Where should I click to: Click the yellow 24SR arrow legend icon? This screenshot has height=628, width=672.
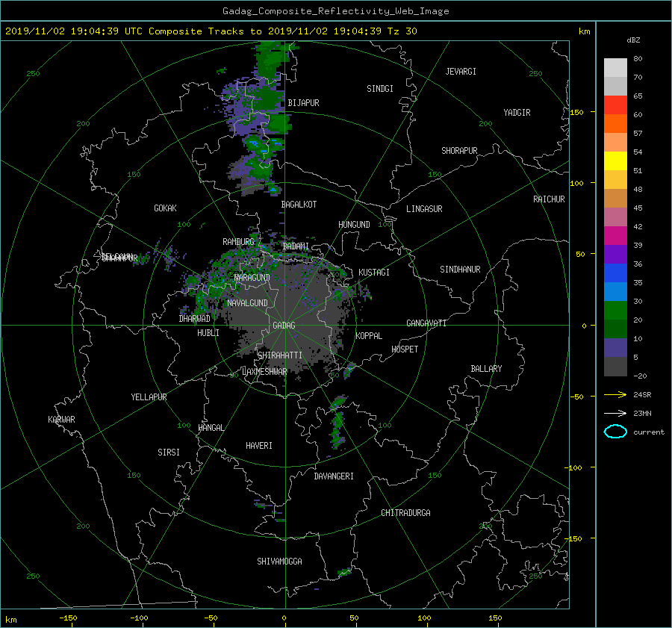615,394
